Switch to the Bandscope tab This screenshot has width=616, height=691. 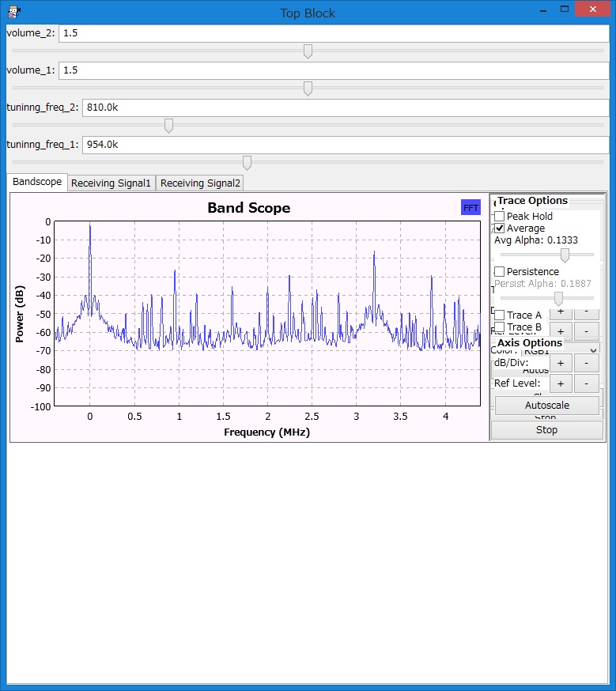tap(37, 182)
